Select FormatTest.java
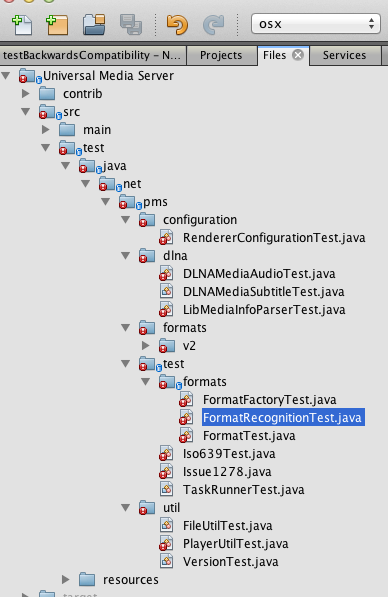This screenshot has width=388, height=597. point(249,435)
